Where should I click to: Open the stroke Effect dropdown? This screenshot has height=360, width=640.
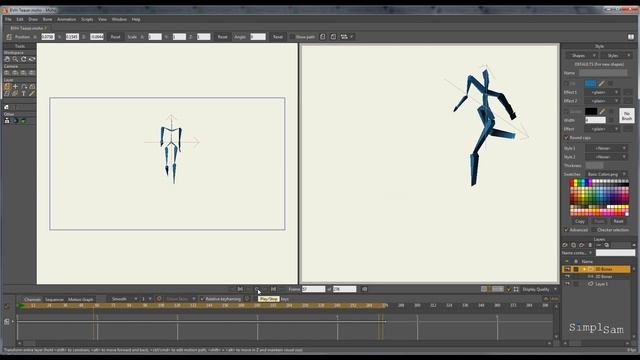click(x=602, y=129)
